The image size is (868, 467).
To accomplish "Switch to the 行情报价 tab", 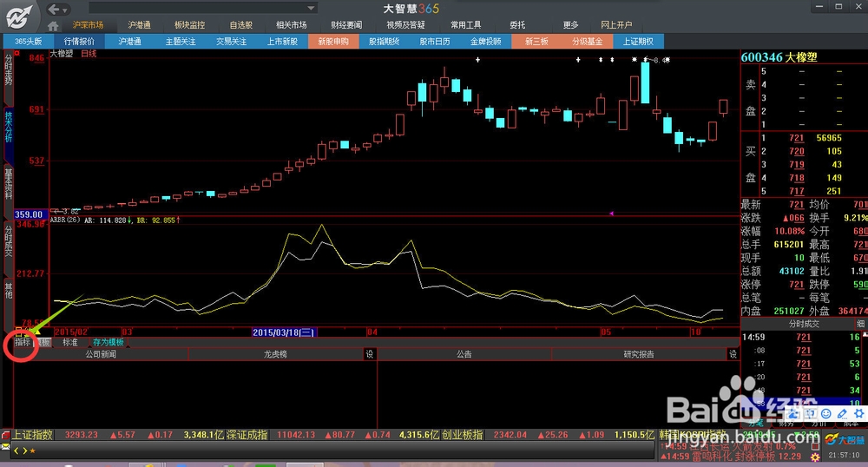I will [79, 42].
